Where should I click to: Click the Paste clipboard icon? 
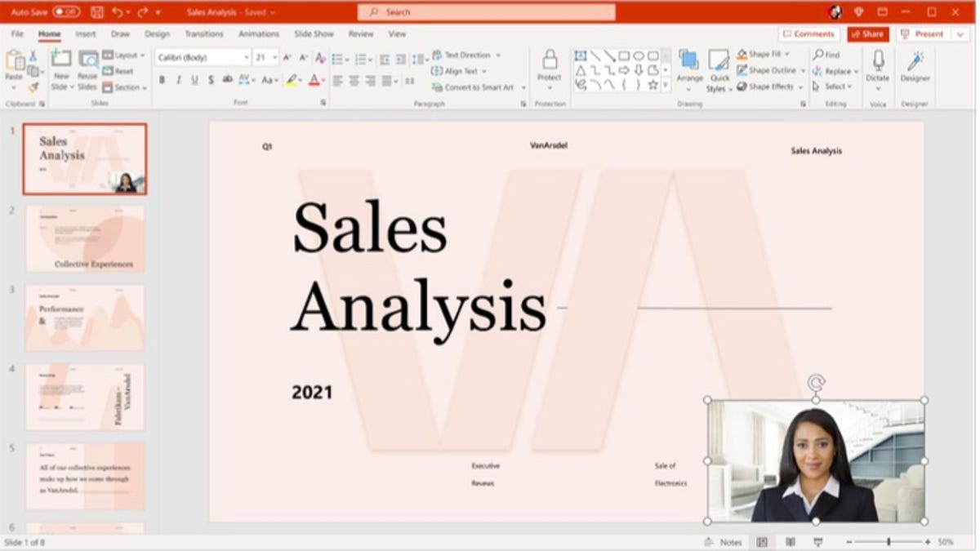click(x=14, y=60)
